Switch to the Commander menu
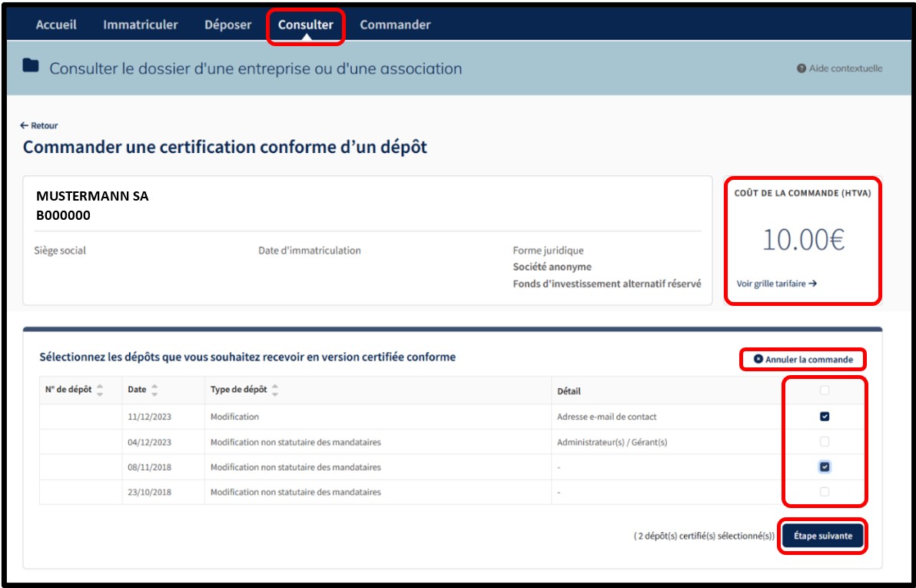The height and width of the screenshot is (588, 916). (395, 25)
